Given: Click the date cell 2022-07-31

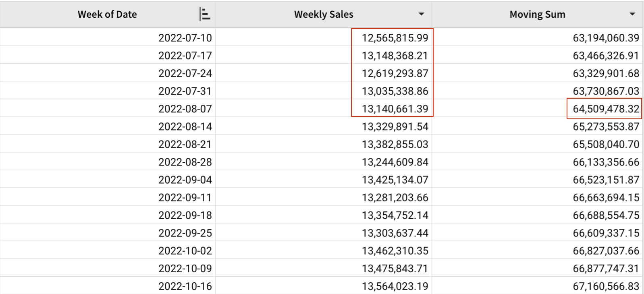Looking at the screenshot, I should [185, 91].
